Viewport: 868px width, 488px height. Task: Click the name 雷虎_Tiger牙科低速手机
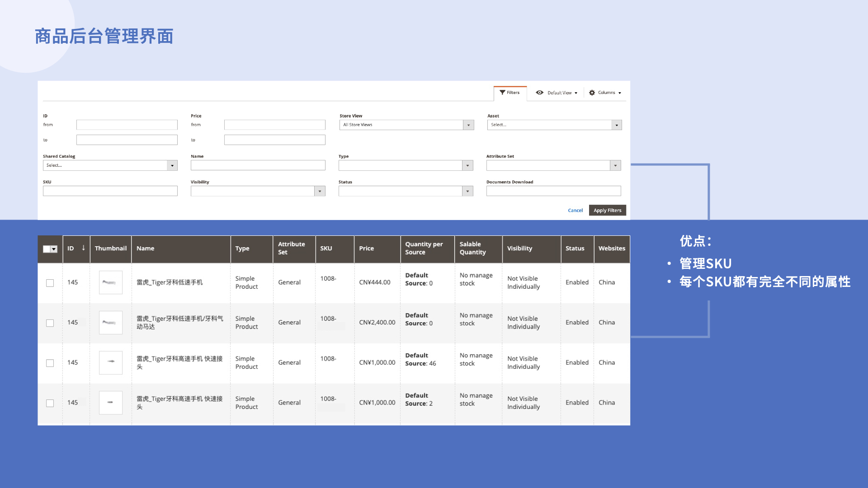(x=170, y=282)
